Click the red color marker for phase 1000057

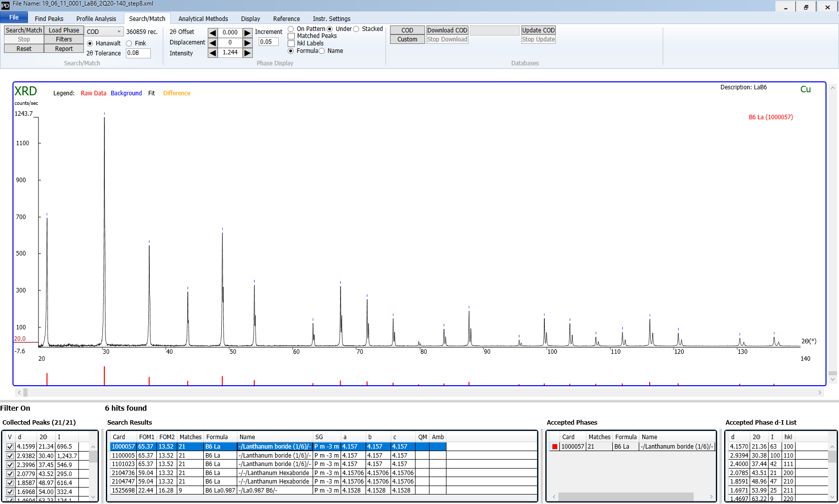tap(554, 447)
